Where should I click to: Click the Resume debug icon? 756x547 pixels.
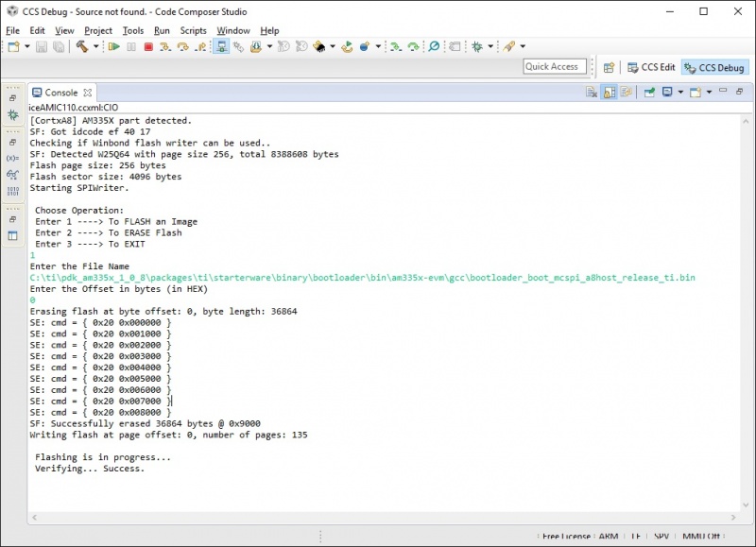click(115, 47)
